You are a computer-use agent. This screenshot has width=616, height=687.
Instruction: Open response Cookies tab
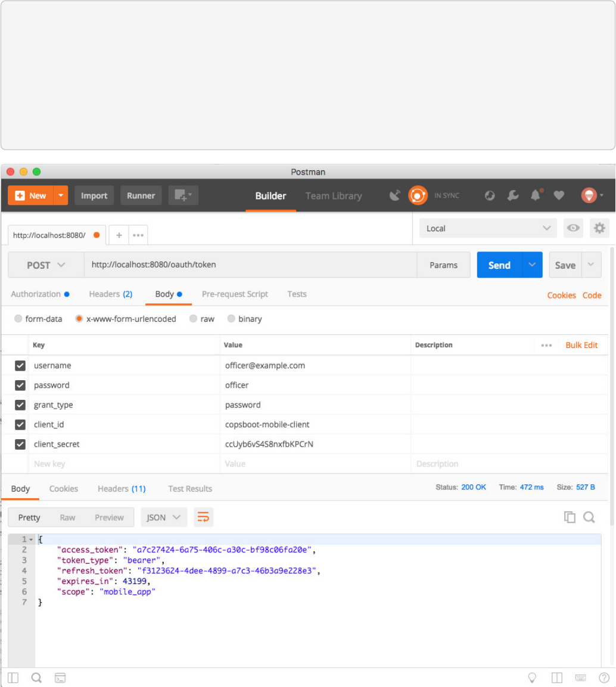[x=64, y=489]
